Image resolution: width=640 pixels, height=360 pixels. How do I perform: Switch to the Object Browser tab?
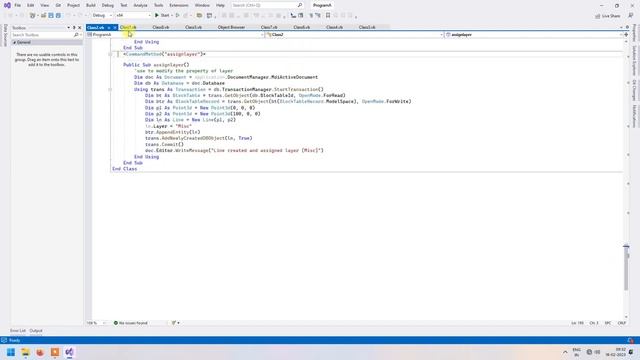231,27
